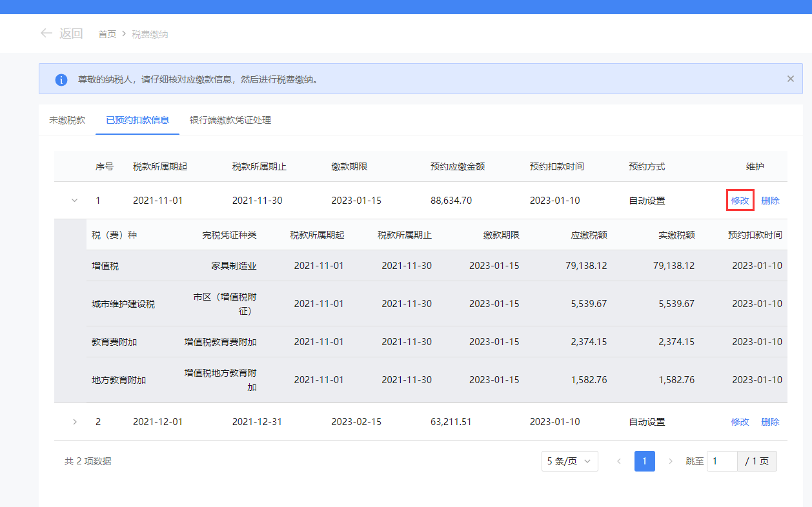The height and width of the screenshot is (507, 812).
Task: Collapse row 1 details chevron
Action: pyautogui.click(x=74, y=201)
